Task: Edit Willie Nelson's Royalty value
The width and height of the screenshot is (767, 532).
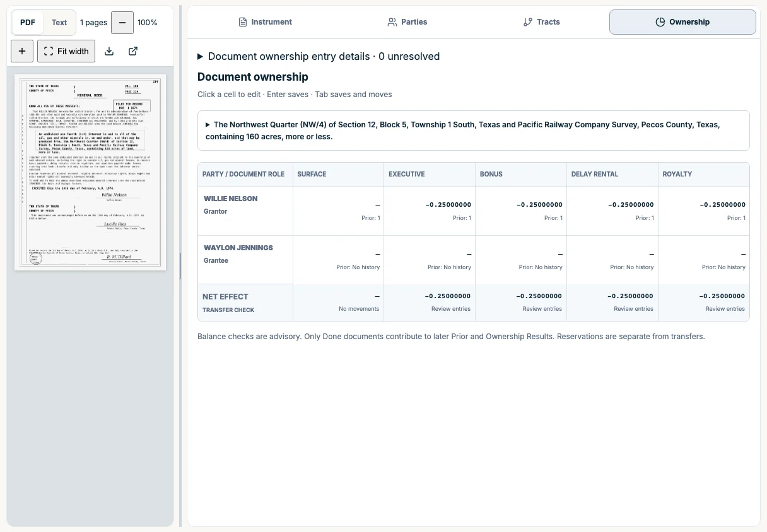Action: (704, 211)
